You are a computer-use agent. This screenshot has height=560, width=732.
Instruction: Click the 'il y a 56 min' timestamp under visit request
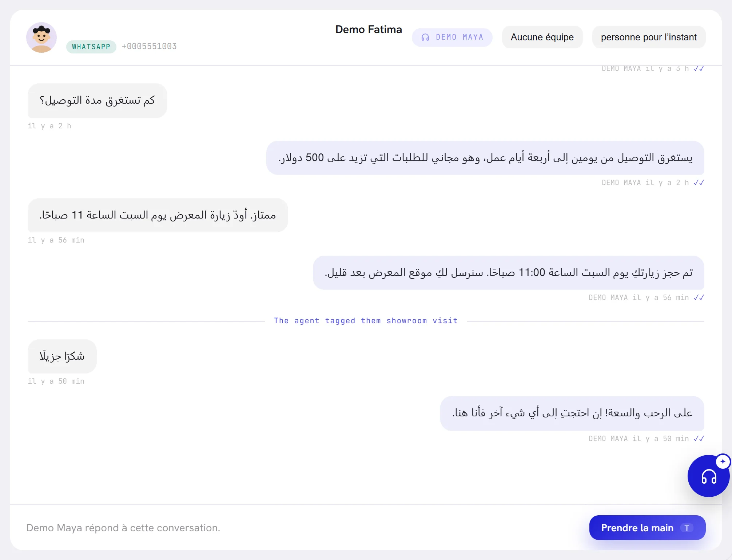[56, 240]
